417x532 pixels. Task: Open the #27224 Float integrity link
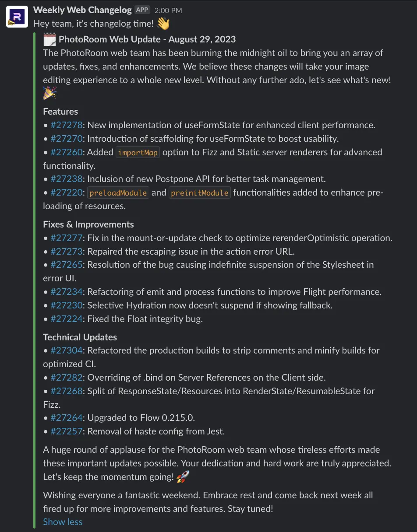(67, 319)
